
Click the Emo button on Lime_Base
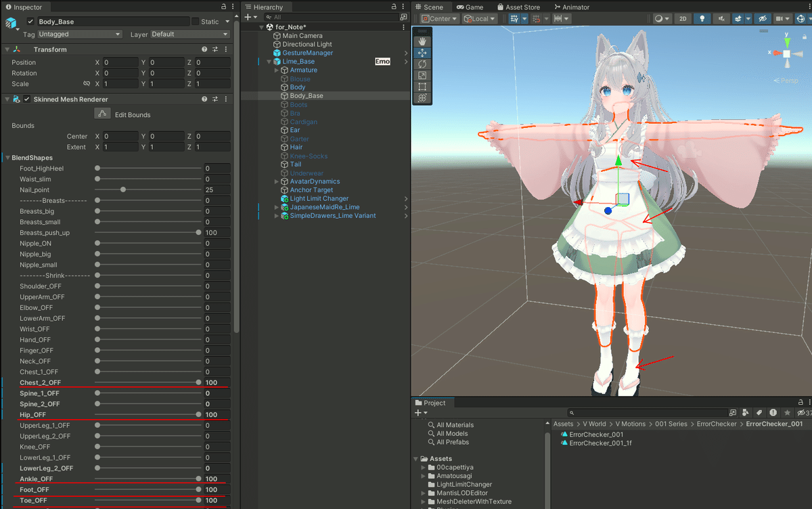(383, 62)
